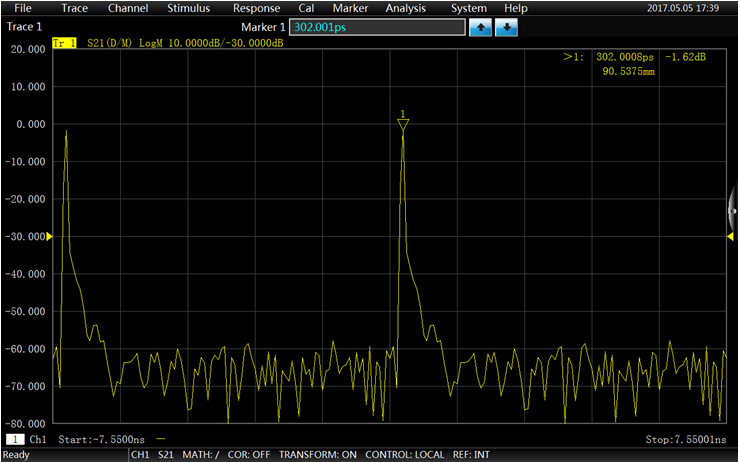Click the right reference level triangle indicator
740x462 pixels.
coord(730,236)
